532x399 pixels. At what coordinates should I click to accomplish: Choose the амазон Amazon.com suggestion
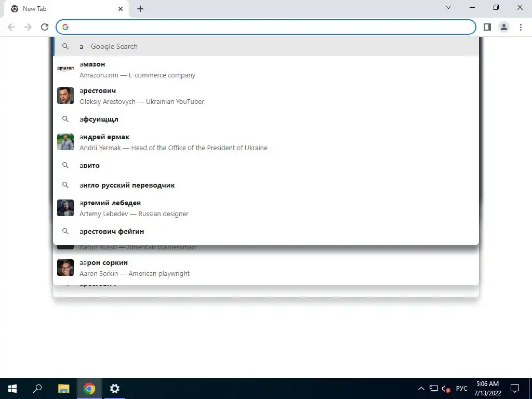266,70
